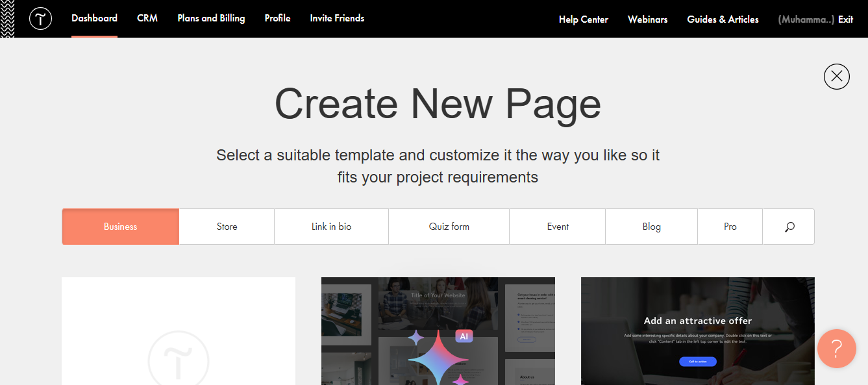Click the AI sparkle template icon
Image resolution: width=868 pixels, height=385 pixels.
pos(438,356)
